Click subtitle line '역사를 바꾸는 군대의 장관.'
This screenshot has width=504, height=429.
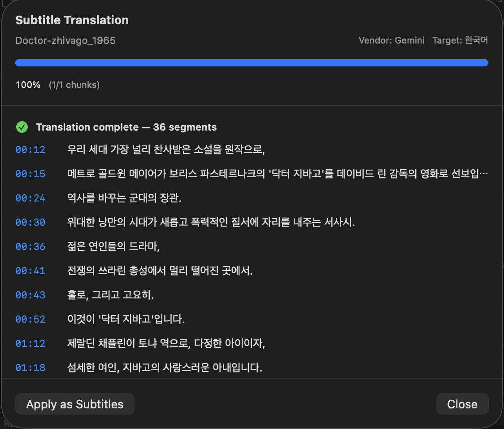coord(124,198)
